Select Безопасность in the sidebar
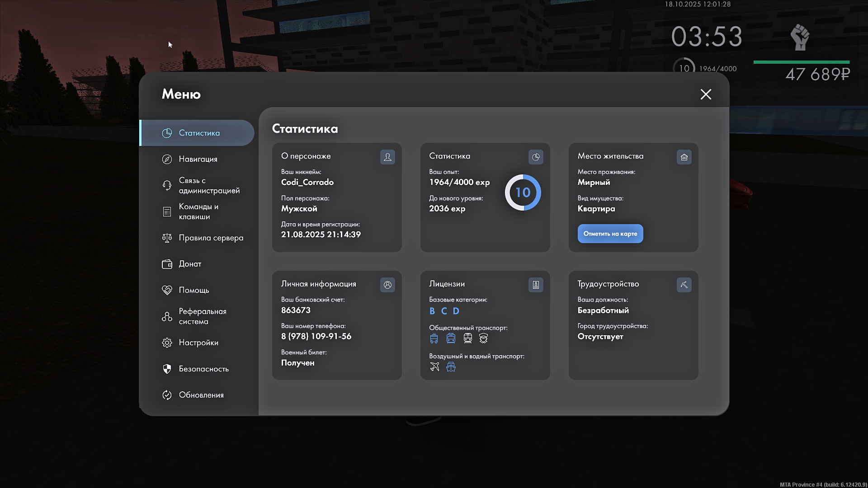Image resolution: width=868 pixels, height=488 pixels. point(203,369)
